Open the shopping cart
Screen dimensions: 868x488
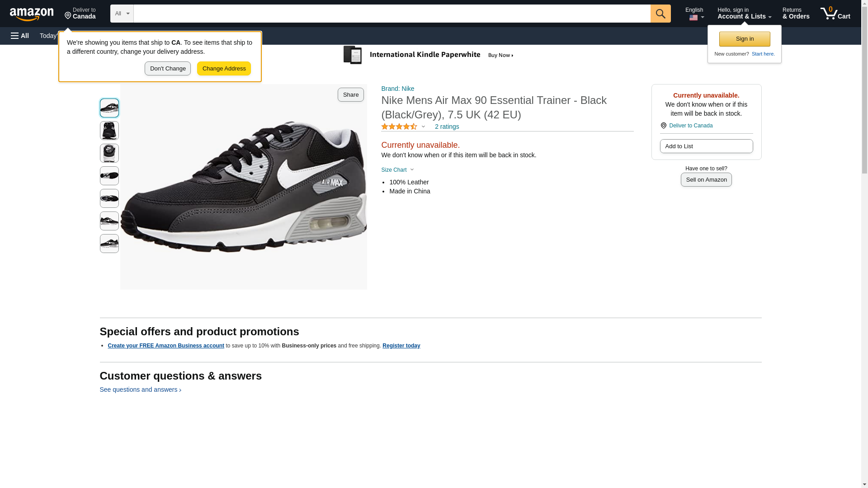click(835, 14)
